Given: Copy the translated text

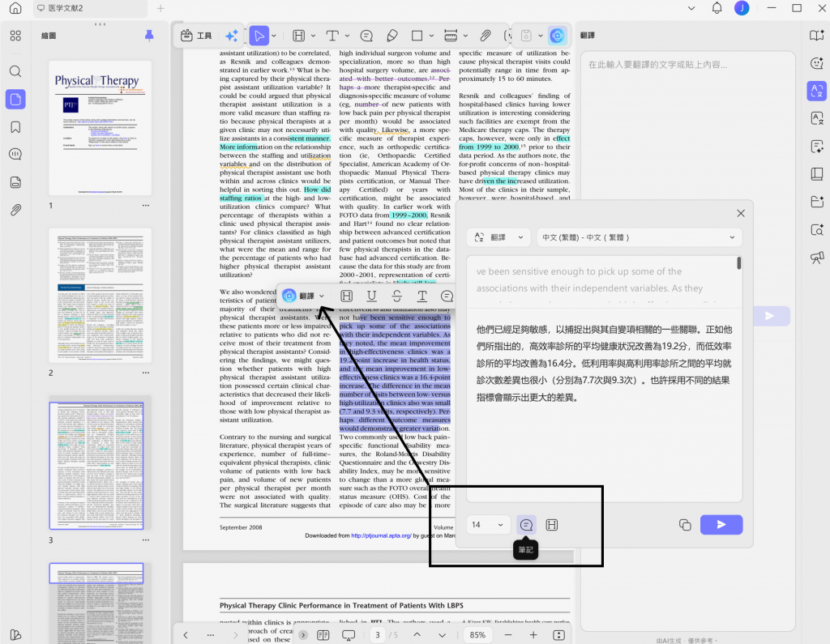Looking at the screenshot, I should tap(685, 524).
